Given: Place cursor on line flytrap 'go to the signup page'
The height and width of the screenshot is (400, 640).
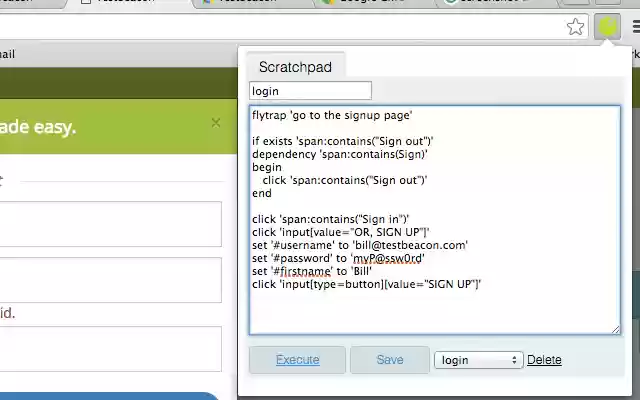Looking at the screenshot, I should pyautogui.click(x=332, y=115).
